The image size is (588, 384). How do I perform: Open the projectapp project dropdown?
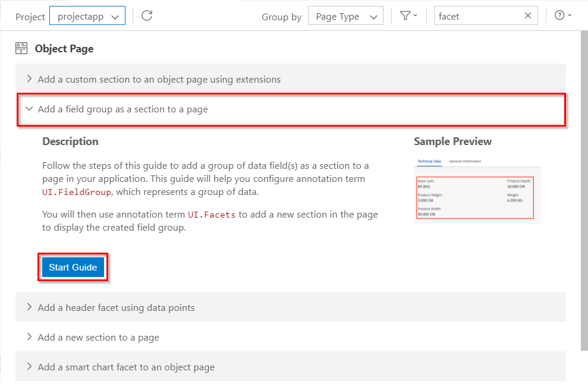coord(87,17)
